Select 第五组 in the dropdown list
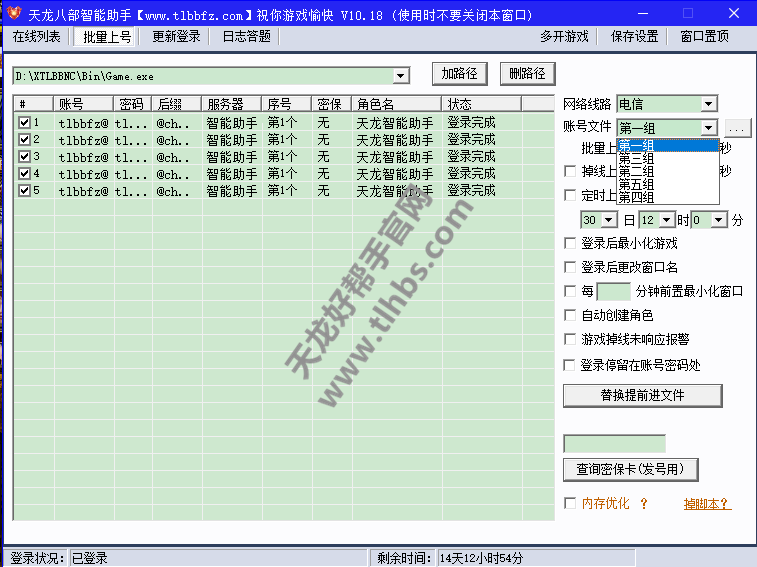This screenshot has width=757, height=567. click(668, 184)
